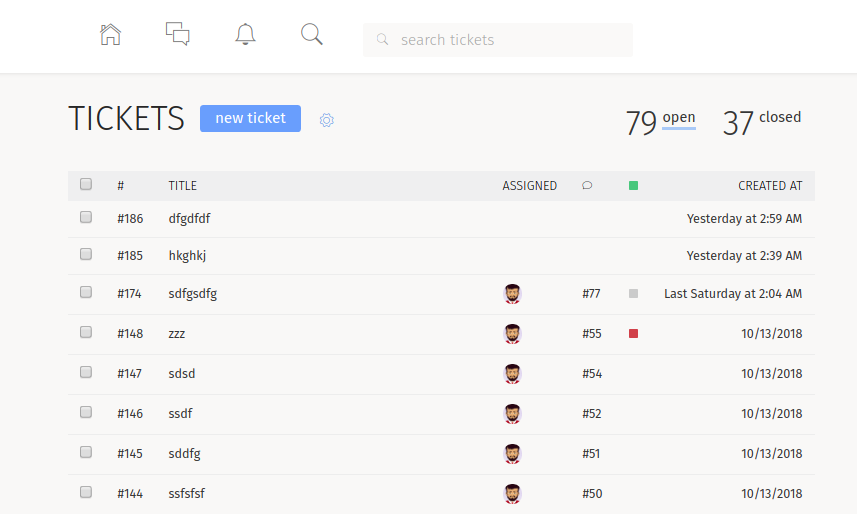Image resolution: width=857 pixels, height=514 pixels.
Task: Toggle the select-all tickets checkbox
Action: coord(86,184)
